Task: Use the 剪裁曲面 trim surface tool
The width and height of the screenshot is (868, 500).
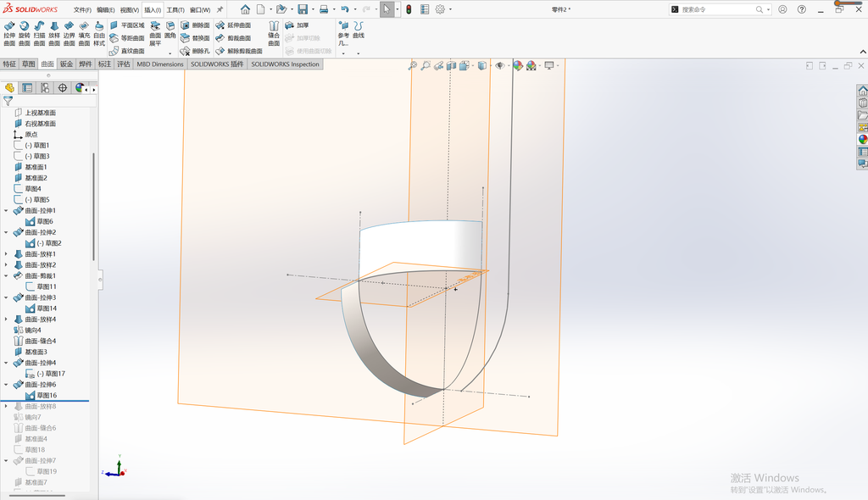Action: click(234, 38)
